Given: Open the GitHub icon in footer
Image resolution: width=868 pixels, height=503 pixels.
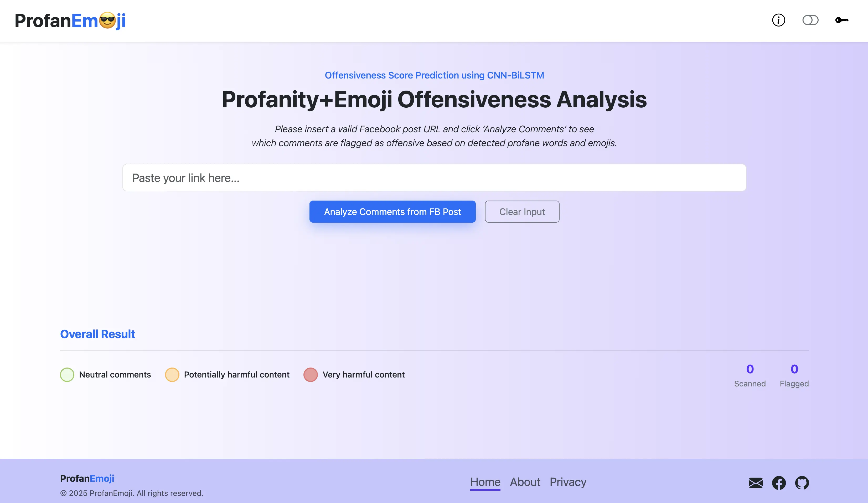Looking at the screenshot, I should pyautogui.click(x=802, y=483).
